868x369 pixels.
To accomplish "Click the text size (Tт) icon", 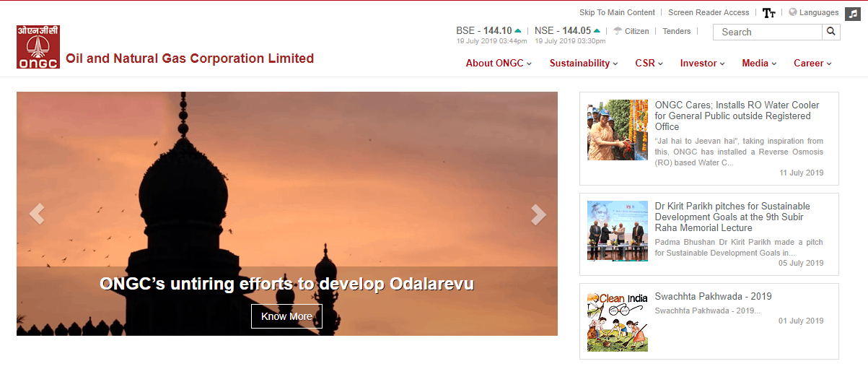I will pos(769,13).
